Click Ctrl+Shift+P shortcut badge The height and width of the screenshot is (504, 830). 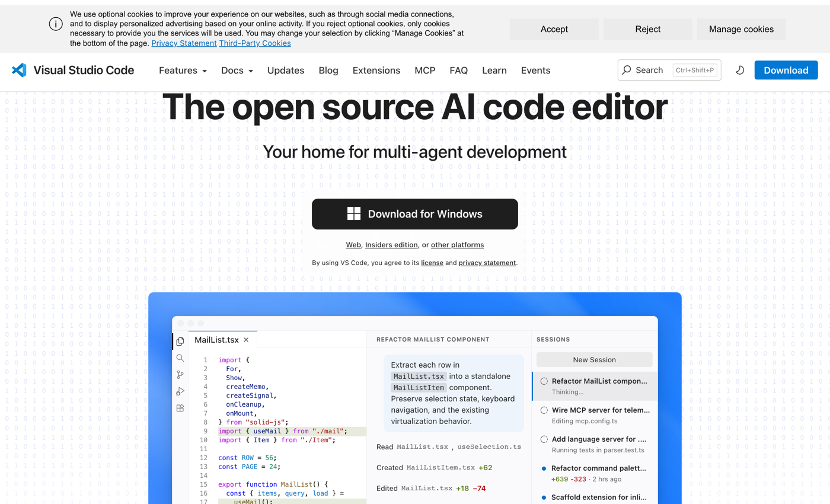pyautogui.click(x=695, y=70)
